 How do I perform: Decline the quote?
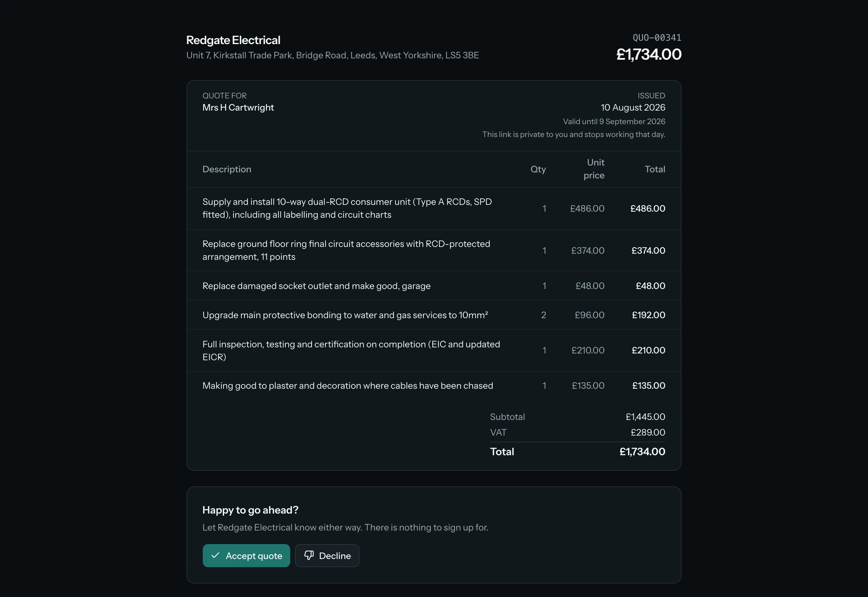(327, 556)
